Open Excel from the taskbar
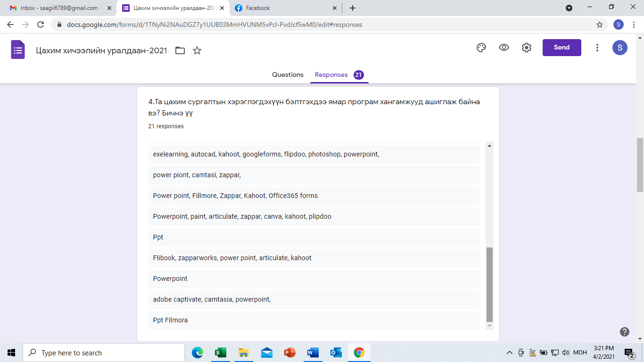This screenshot has height=362, width=644. coord(220,353)
